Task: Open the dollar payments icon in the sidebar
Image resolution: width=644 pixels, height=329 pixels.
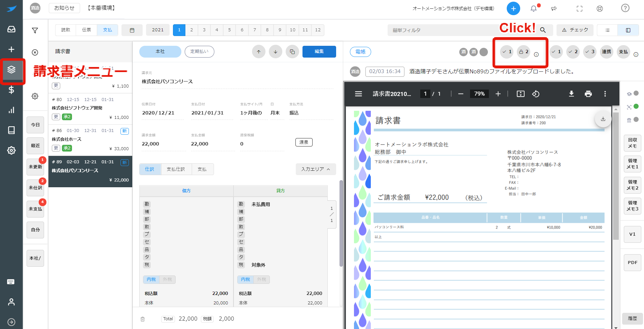Action: pyautogui.click(x=11, y=90)
